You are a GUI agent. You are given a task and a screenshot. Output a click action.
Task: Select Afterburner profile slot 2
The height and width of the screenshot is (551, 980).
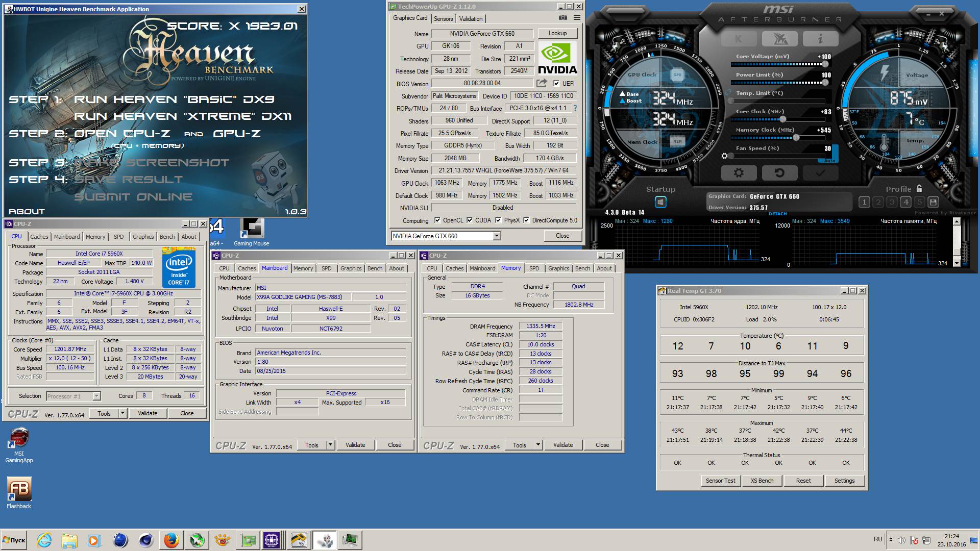coord(878,202)
